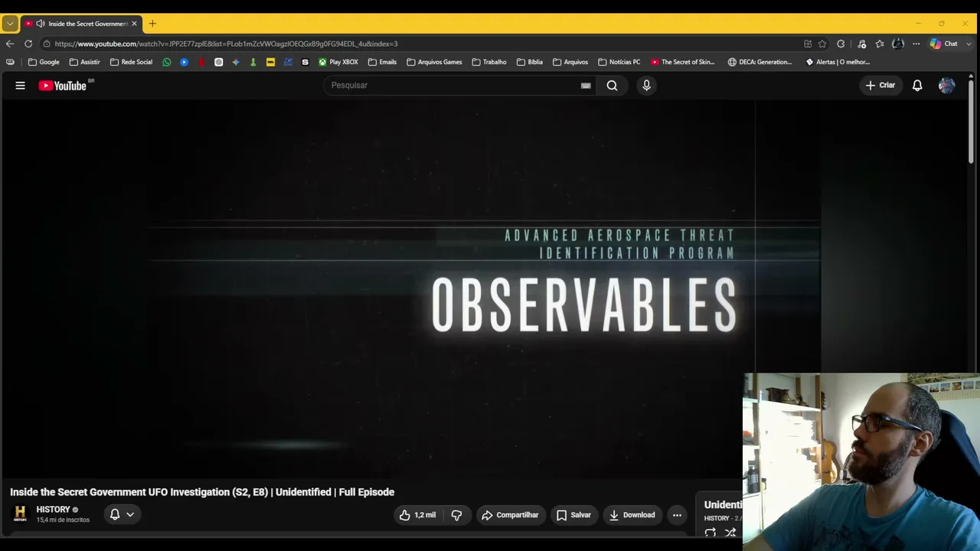Open the Bíblia bookmarks folder
The image size is (980, 551).
pos(530,62)
